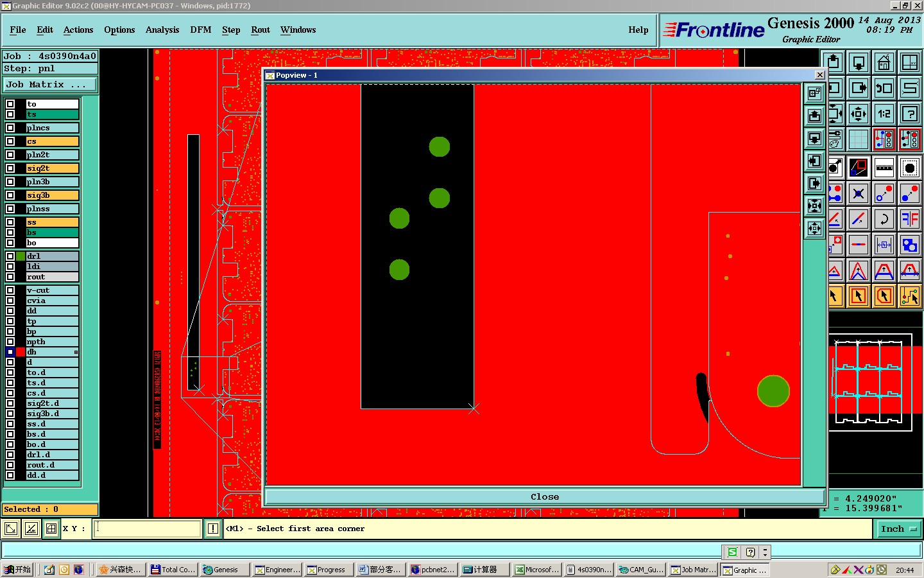Click the dimension bracket resize icon
The width and height of the screenshot is (924, 578).
pos(884,245)
